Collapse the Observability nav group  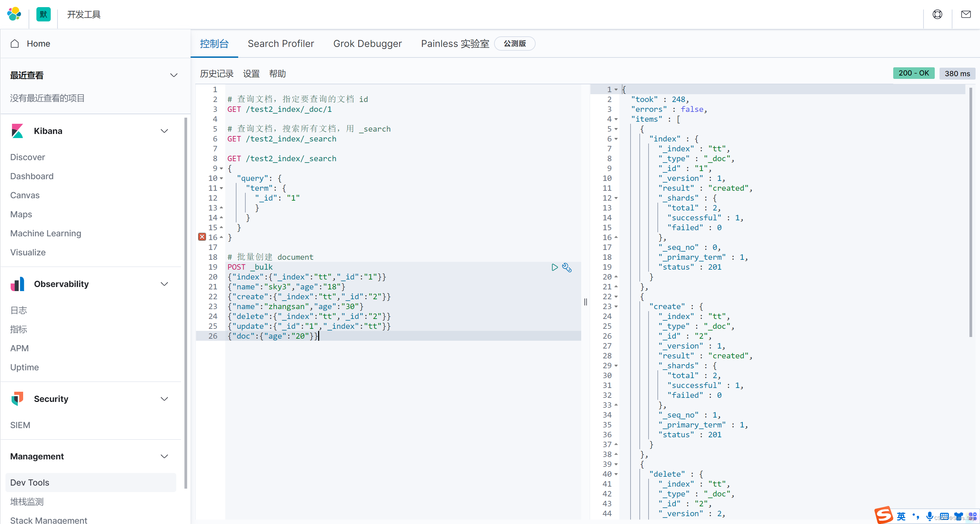point(164,284)
